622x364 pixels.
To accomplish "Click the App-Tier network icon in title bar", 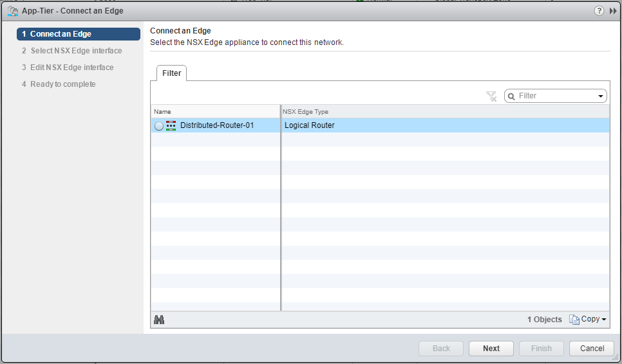I will click(12, 11).
